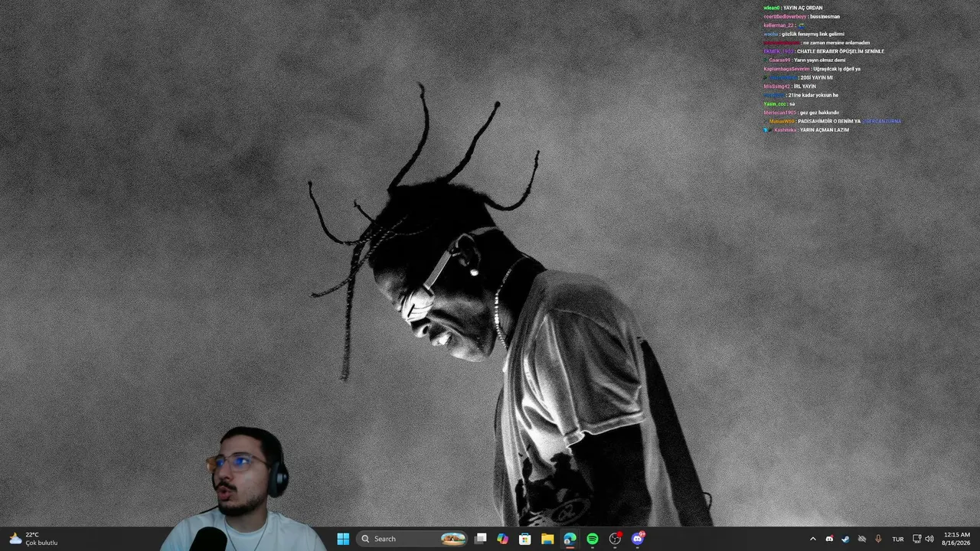Click chat message "Yarın yayın olmaz demi"
Screen dimensions: 980x551
pyautogui.click(x=819, y=60)
